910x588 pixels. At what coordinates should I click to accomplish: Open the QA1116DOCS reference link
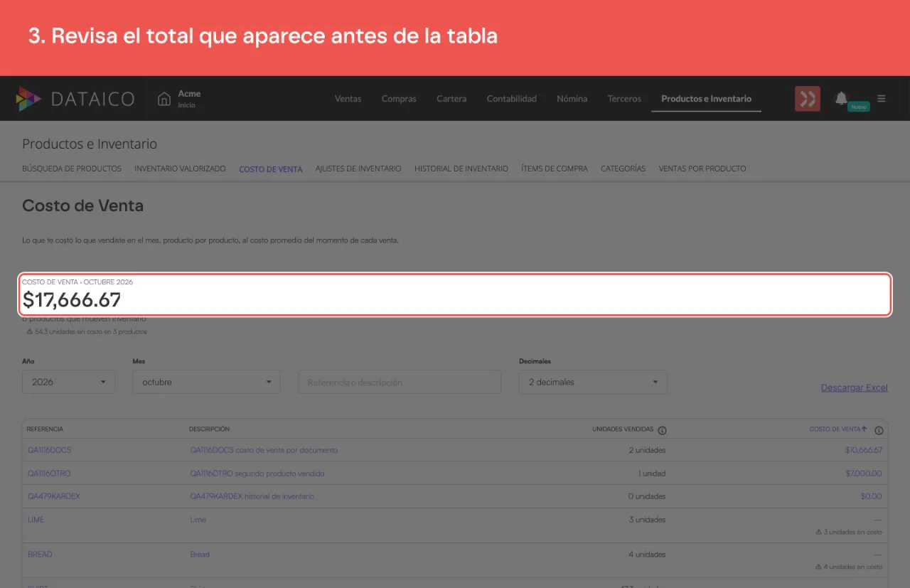click(50, 450)
